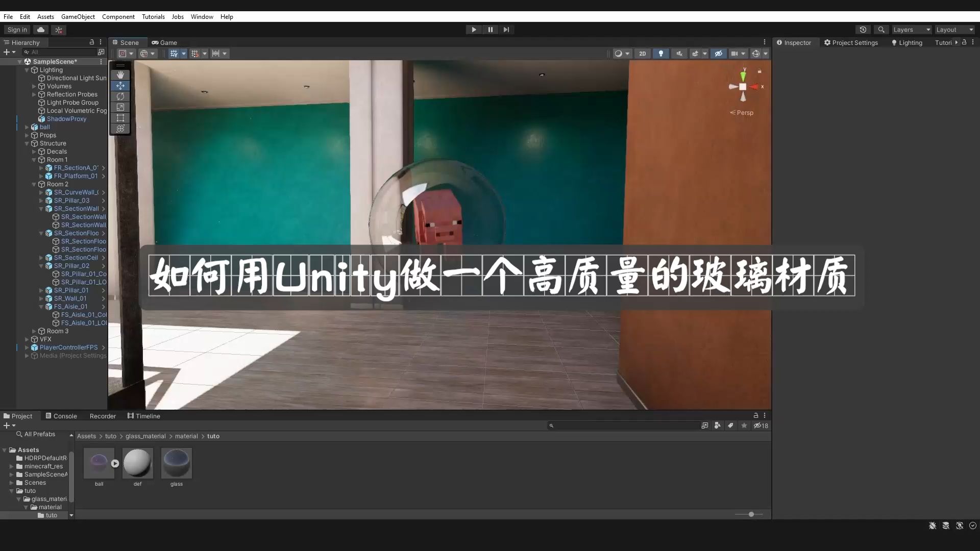Viewport: 980px width, 551px height.
Task: Toggle 2D view mode
Action: 643,54
